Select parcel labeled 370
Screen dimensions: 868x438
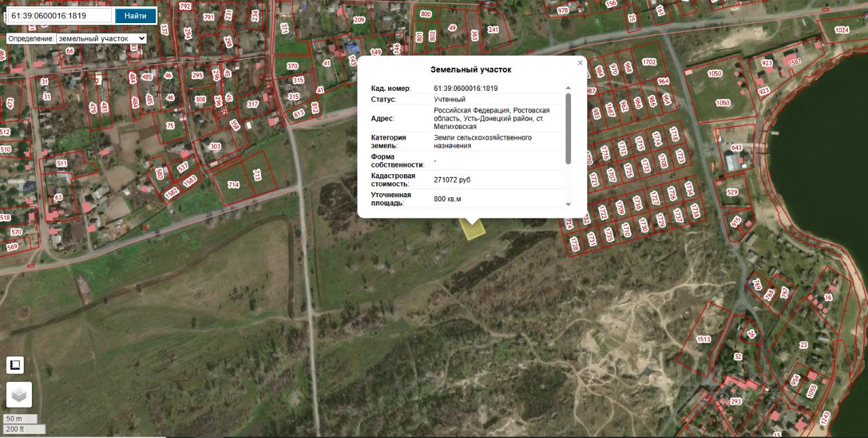[x=292, y=66]
